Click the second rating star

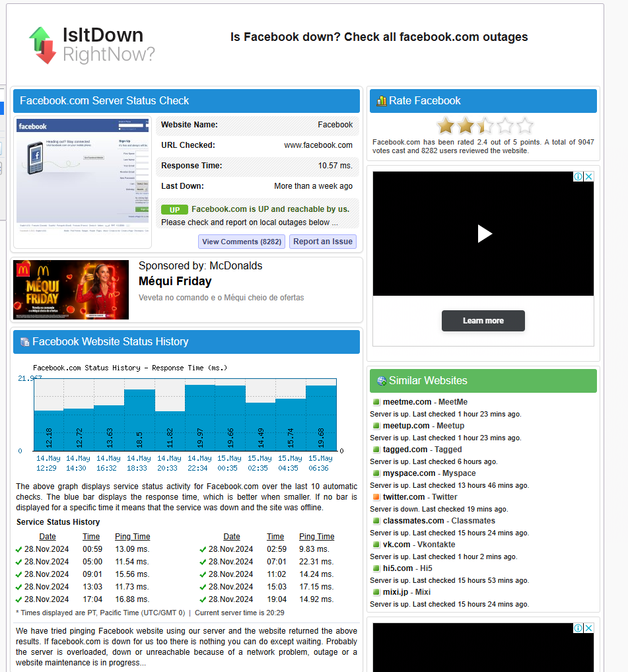pos(466,126)
